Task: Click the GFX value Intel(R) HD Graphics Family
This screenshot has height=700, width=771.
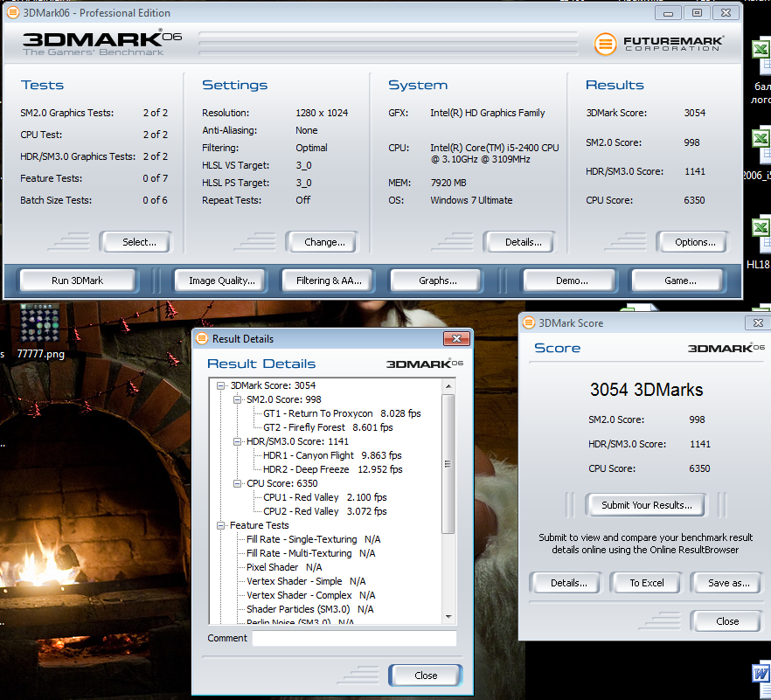Action: [x=487, y=113]
